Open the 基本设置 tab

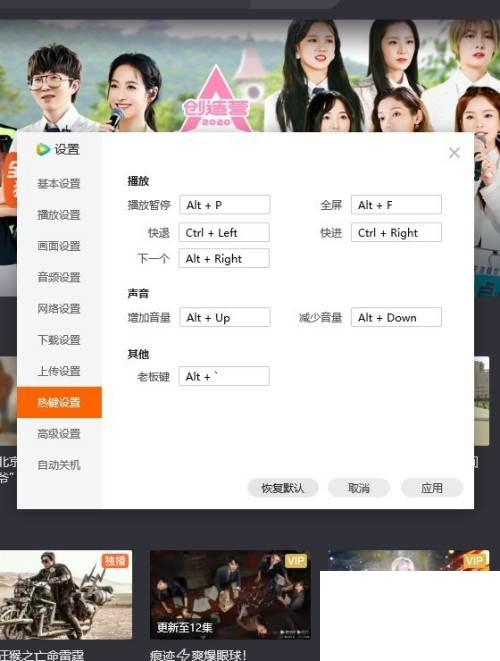(59, 184)
